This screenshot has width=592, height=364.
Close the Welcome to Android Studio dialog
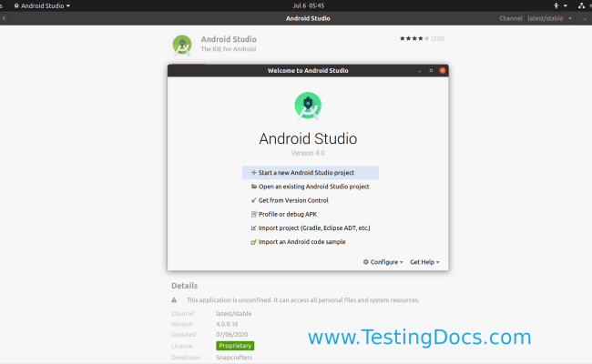point(443,71)
